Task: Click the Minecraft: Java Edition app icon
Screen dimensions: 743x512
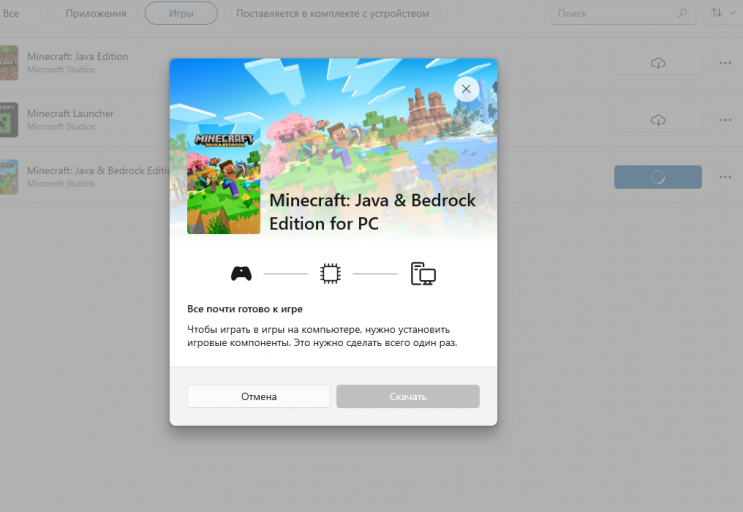Action: (x=9, y=63)
